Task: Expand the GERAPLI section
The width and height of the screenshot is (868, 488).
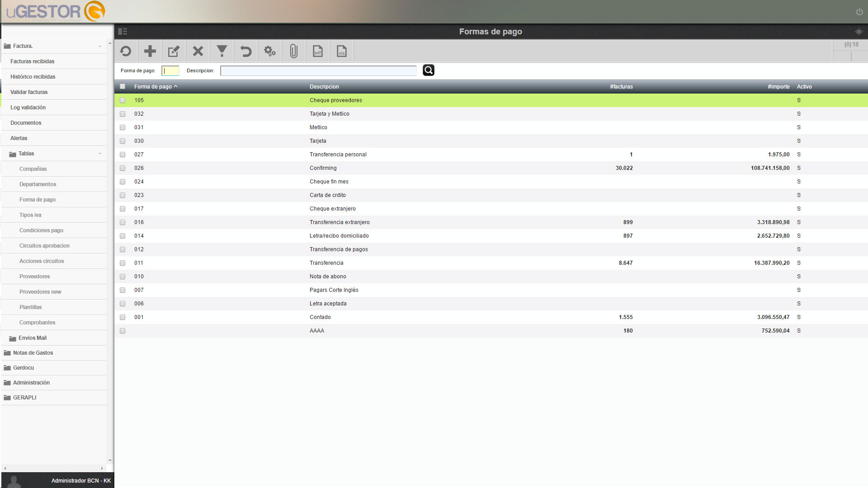Action: click(x=25, y=398)
